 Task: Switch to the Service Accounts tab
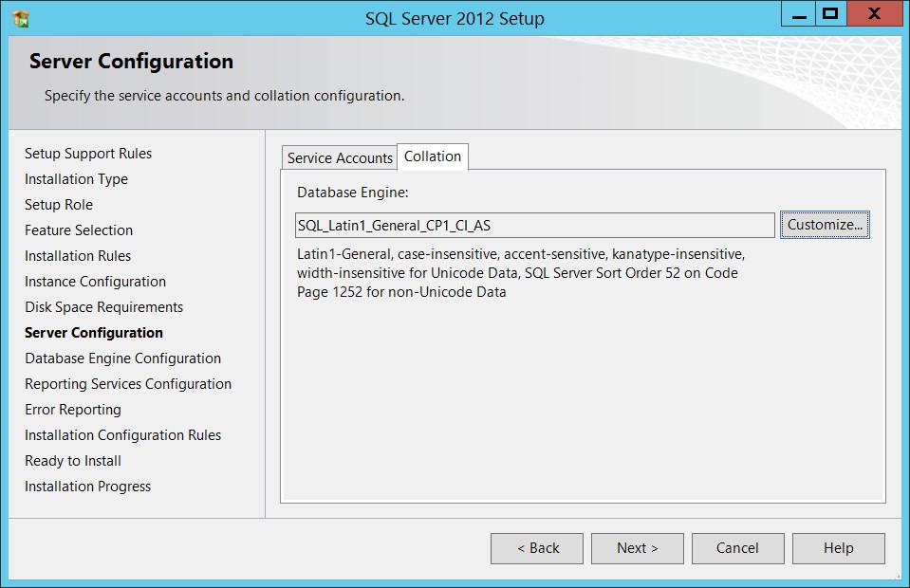click(x=340, y=157)
